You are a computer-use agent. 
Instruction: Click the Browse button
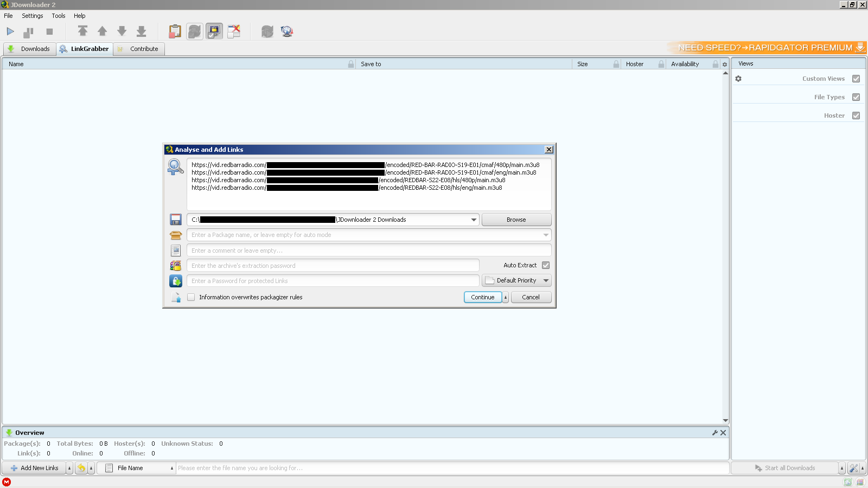coord(516,220)
